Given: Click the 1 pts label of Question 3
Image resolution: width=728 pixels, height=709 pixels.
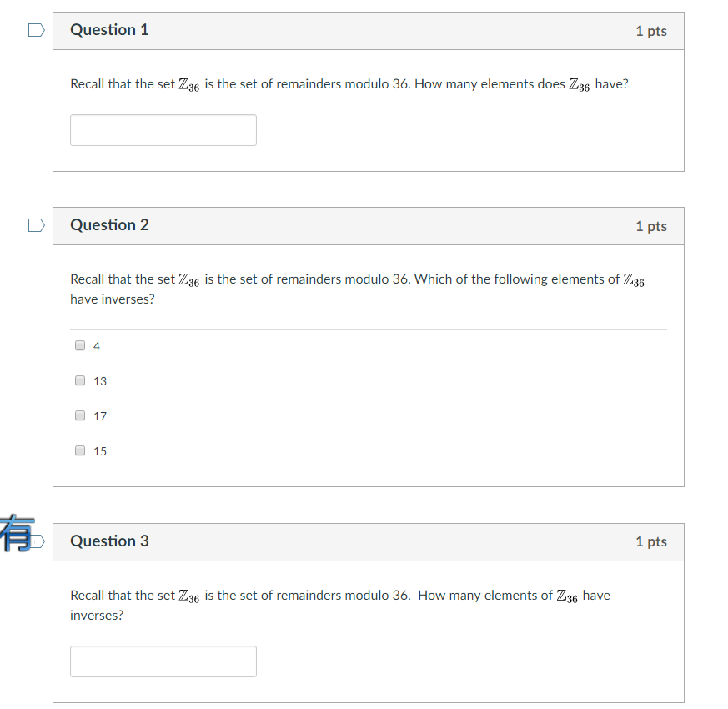Looking at the screenshot, I should point(650,541).
